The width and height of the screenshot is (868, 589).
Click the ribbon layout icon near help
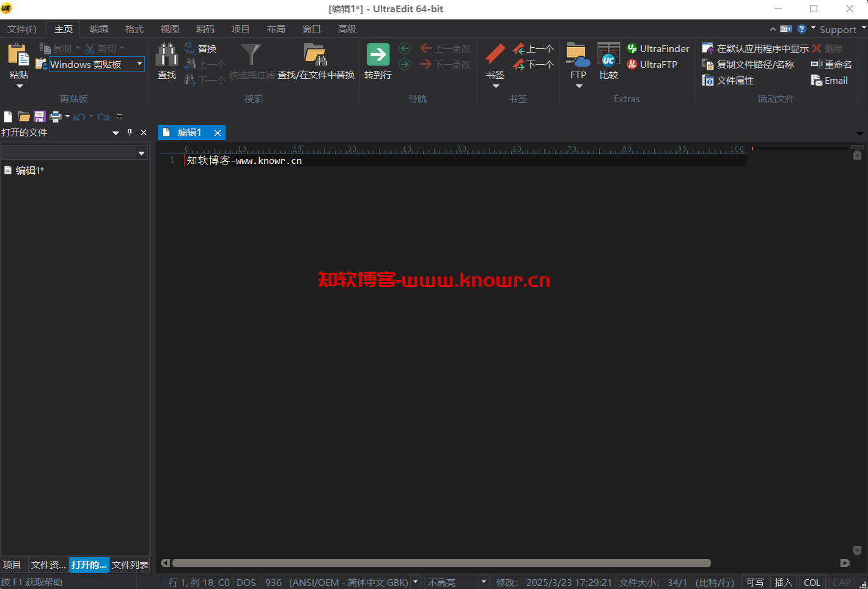(x=786, y=29)
